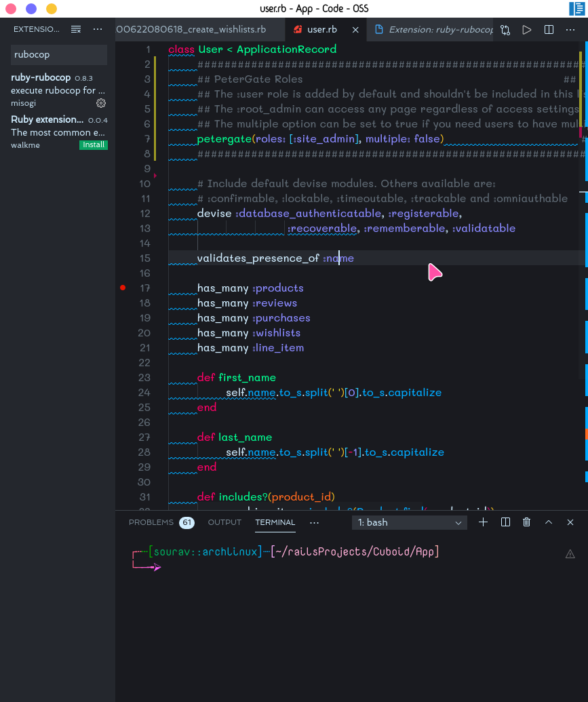Switch to the create_wishlists.rb editor tab
The width and height of the screenshot is (588, 702).
coord(191,30)
